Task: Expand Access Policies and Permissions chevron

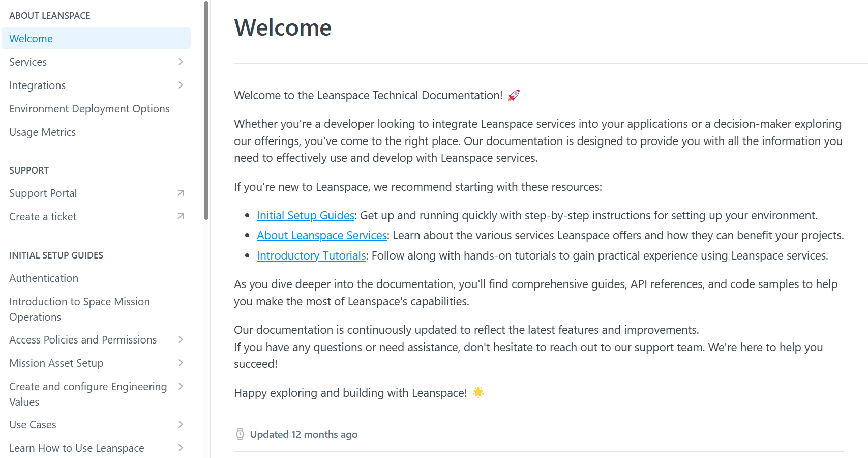Action: click(181, 339)
